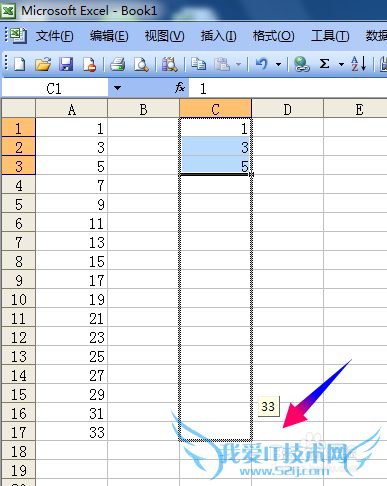Insert a hyperlink with the globe icon
387x486 pixels.
click(x=302, y=64)
